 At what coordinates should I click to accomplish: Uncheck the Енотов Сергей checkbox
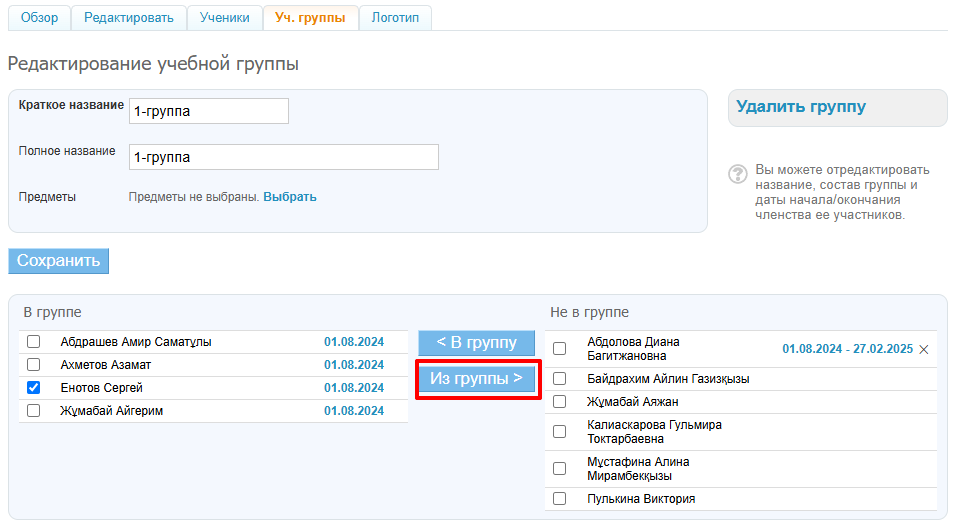click(x=34, y=388)
